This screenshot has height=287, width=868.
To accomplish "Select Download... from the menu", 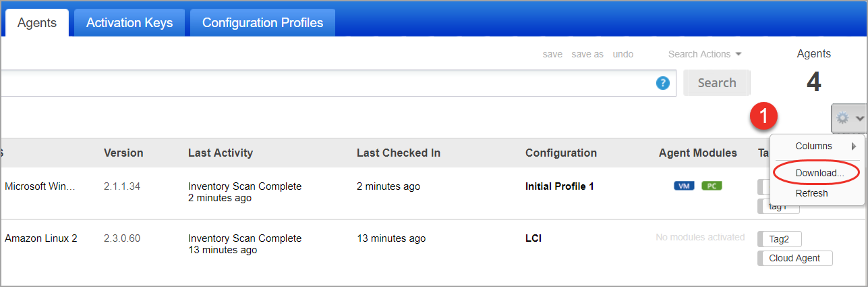I will pyautogui.click(x=819, y=173).
